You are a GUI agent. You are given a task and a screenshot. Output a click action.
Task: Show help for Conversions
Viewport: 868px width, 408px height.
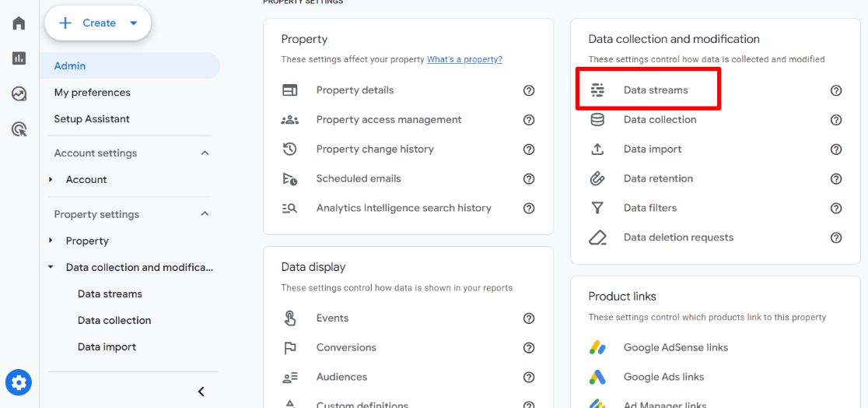(529, 347)
